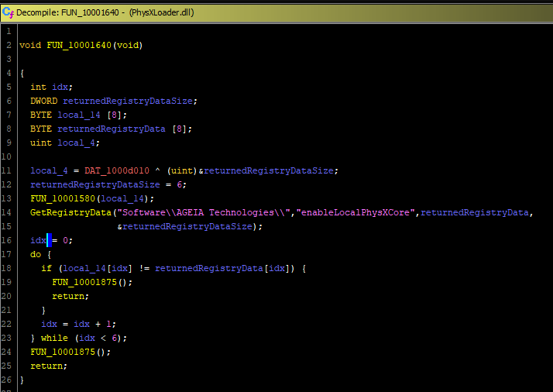
Task: Click the do keyword on line 17
Action: (x=36, y=254)
